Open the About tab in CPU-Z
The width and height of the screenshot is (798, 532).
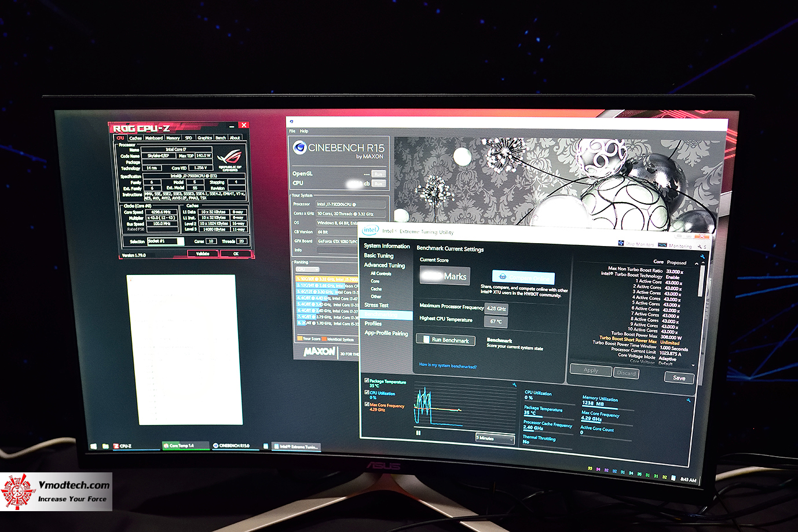[235, 138]
